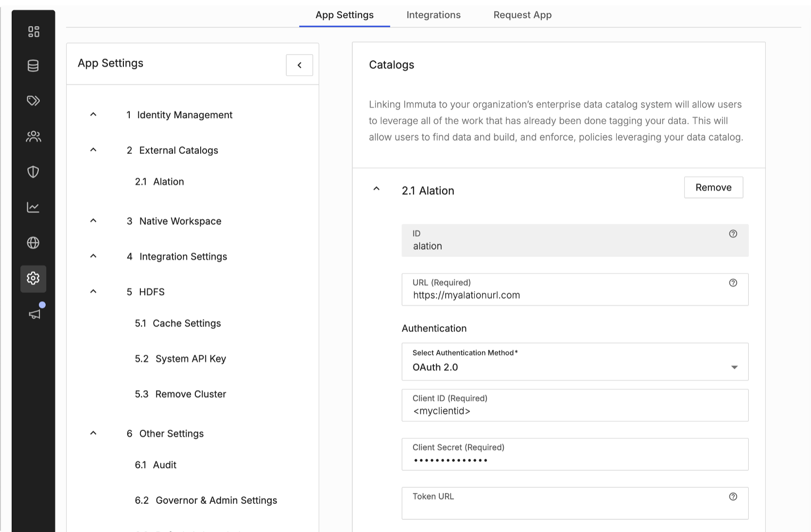811x532 pixels.
Task: Open the data sources database icon
Action: click(33, 66)
